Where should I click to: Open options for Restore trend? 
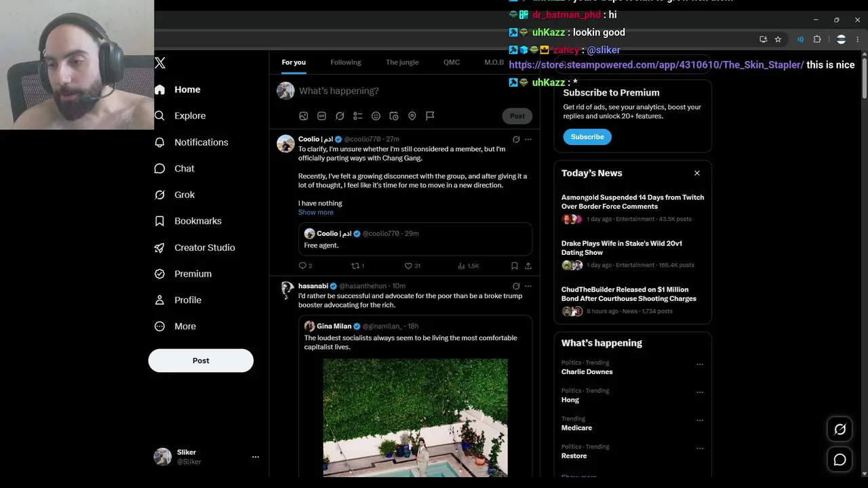pos(700,449)
